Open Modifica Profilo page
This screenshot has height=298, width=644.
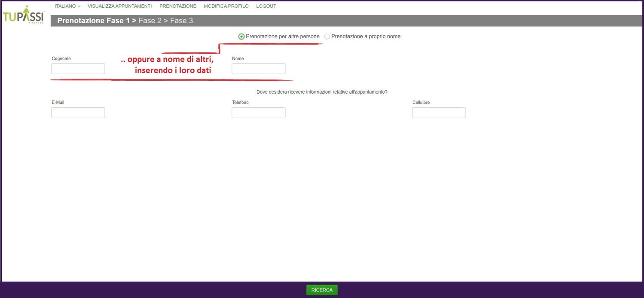(x=226, y=6)
